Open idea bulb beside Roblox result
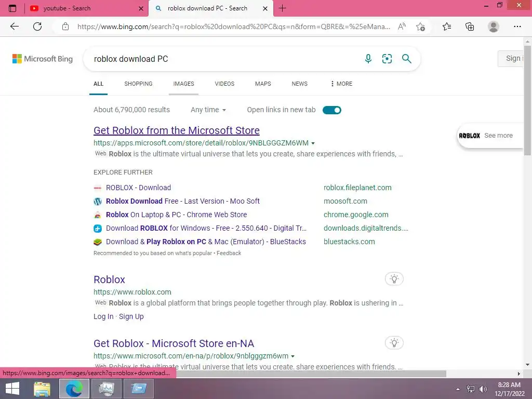The image size is (532, 399). (394, 279)
